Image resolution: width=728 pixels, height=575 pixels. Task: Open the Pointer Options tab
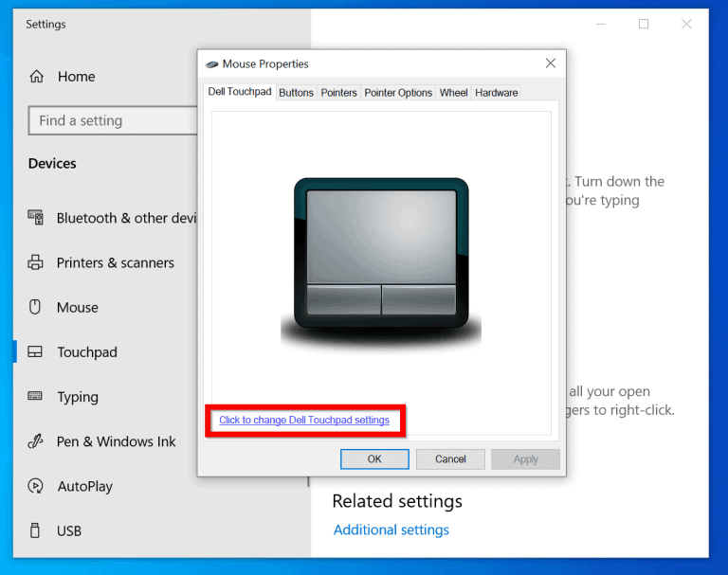coord(398,92)
